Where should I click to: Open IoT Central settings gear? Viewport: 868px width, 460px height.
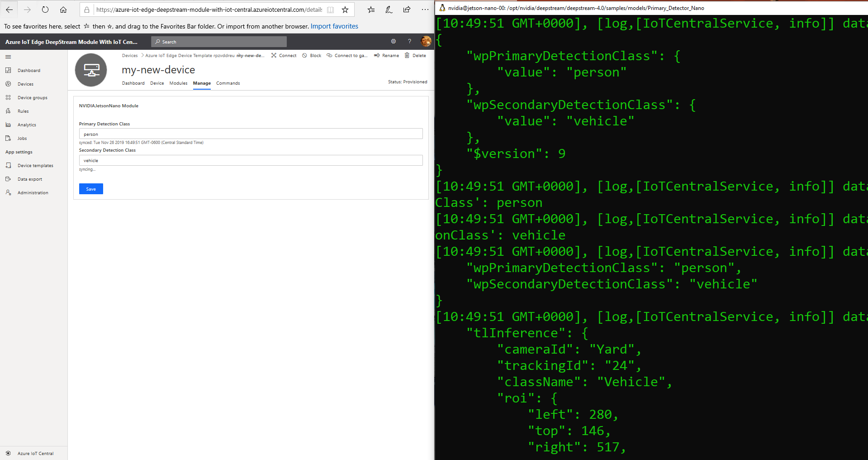(x=394, y=41)
